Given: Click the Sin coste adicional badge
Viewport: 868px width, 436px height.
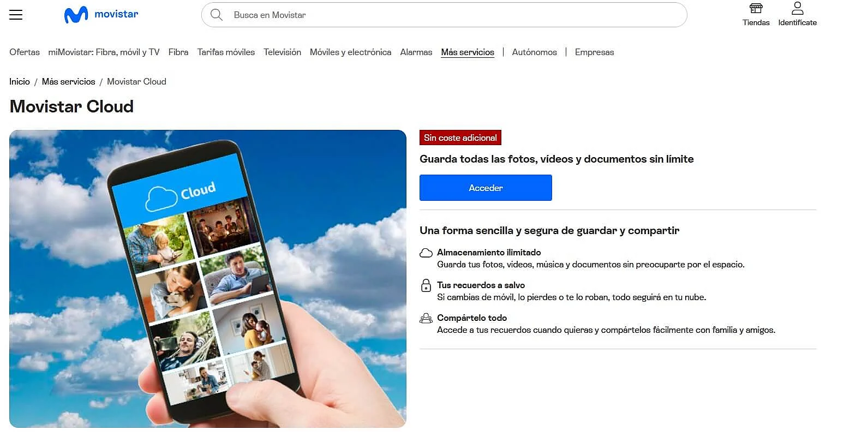Looking at the screenshot, I should point(460,138).
